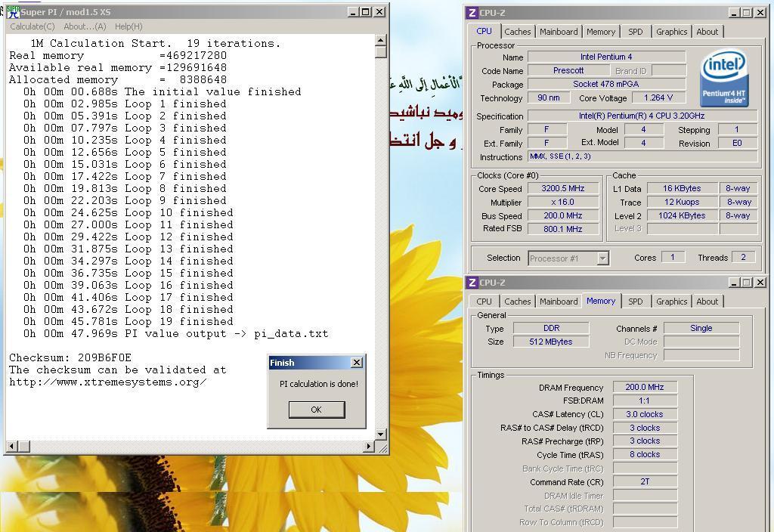Screen dimensions: 774x532
Task: Click the Super PI title bar icon
Action: point(13,12)
